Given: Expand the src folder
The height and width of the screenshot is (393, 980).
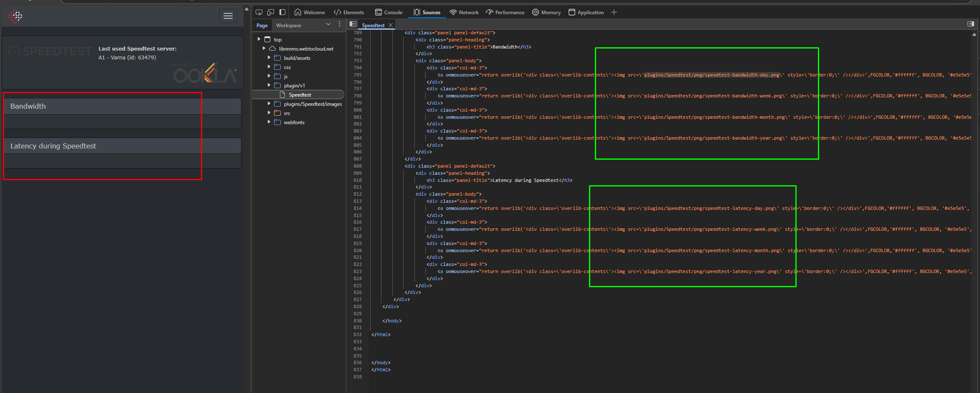Looking at the screenshot, I should (269, 113).
